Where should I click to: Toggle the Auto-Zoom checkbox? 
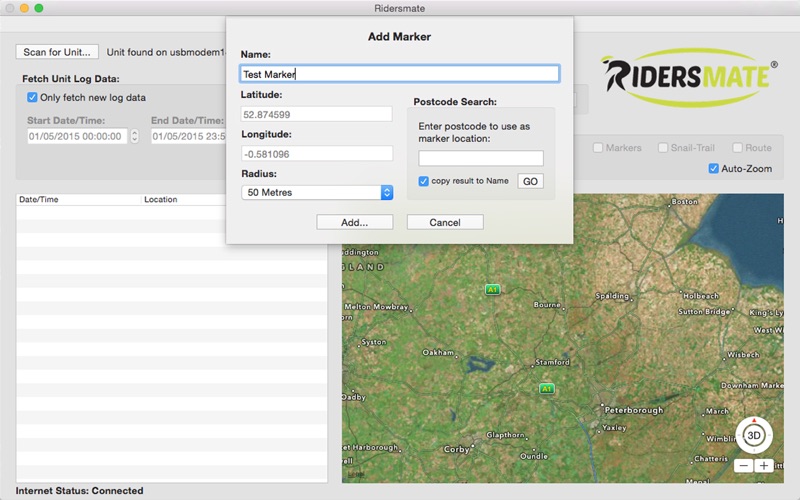coord(713,168)
